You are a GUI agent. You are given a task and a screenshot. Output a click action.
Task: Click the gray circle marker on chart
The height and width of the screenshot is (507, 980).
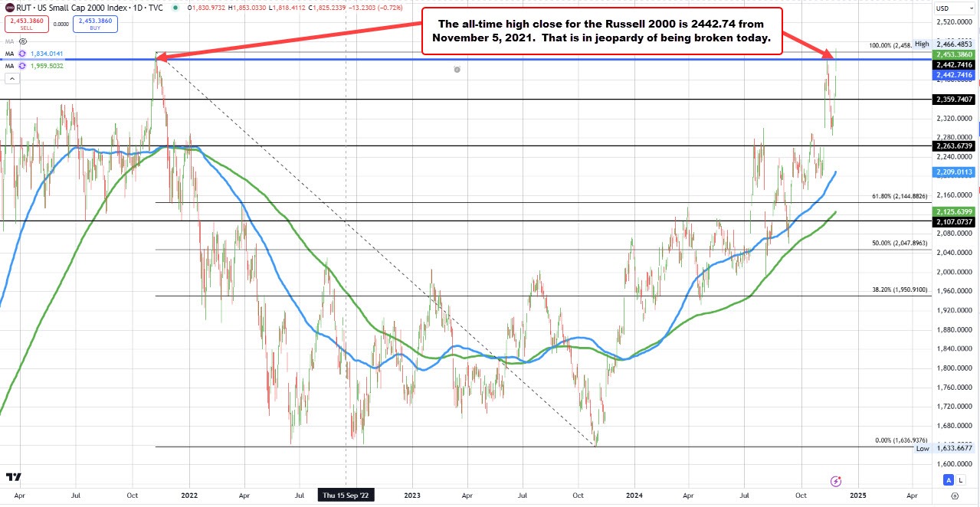pyautogui.click(x=457, y=70)
